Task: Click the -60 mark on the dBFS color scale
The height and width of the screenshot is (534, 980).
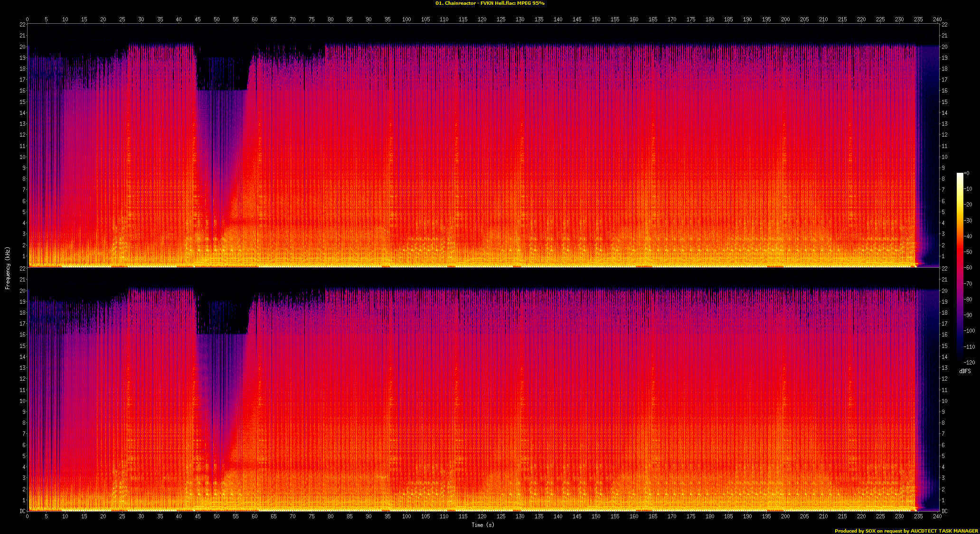Action: [x=969, y=268]
